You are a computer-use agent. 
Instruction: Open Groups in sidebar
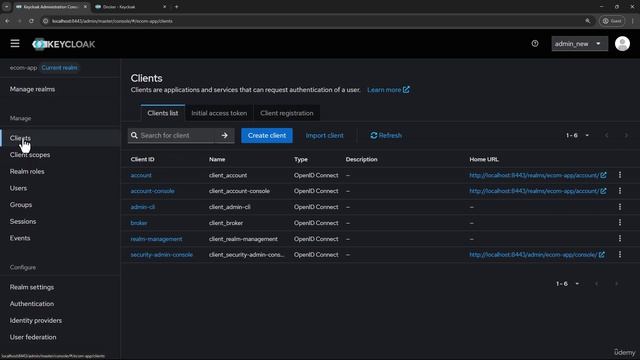(x=21, y=205)
